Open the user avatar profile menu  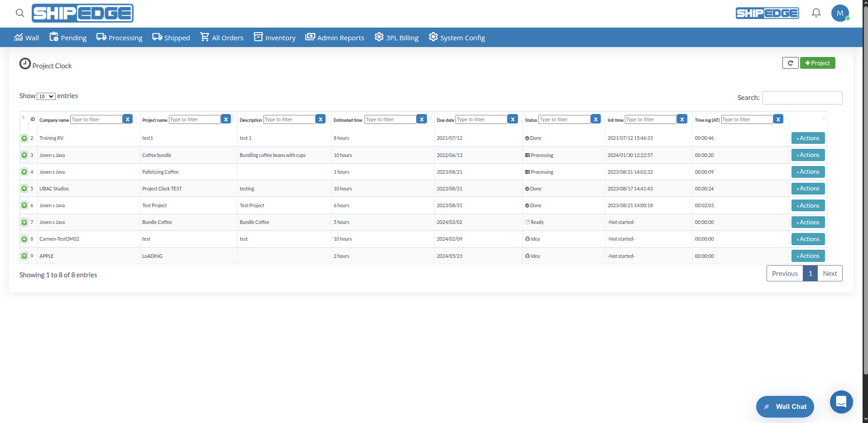point(840,13)
